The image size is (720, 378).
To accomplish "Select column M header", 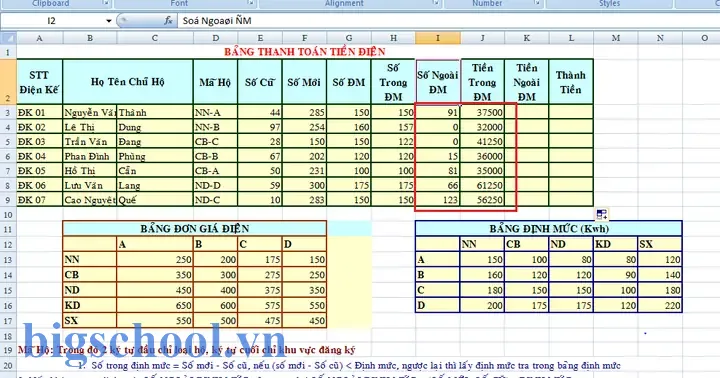I will pyautogui.click(x=616, y=38).
